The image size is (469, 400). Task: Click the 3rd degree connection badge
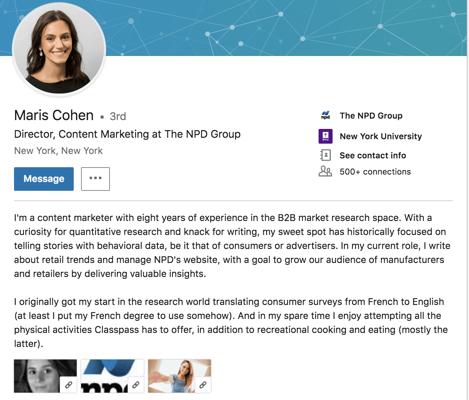[x=118, y=116]
